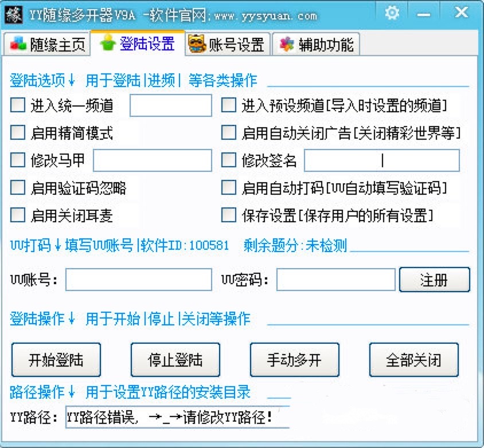This screenshot has height=448, width=484.
Task: Click the 剩余题分:未检测 status text
Action: [295, 246]
